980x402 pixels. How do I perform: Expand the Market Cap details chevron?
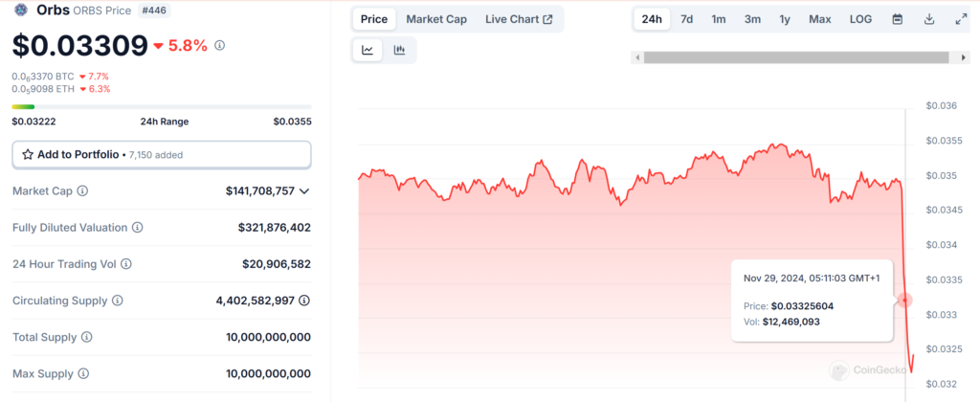point(304,191)
